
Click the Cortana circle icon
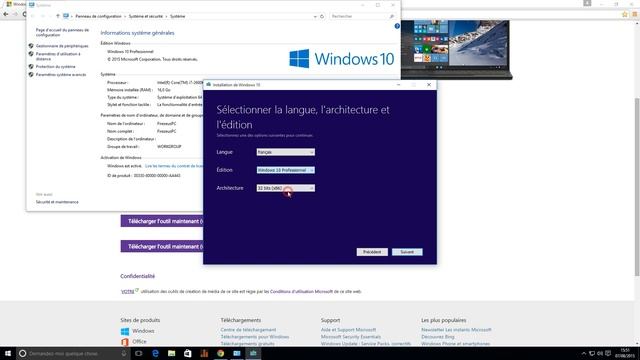pyautogui.click(x=23, y=353)
